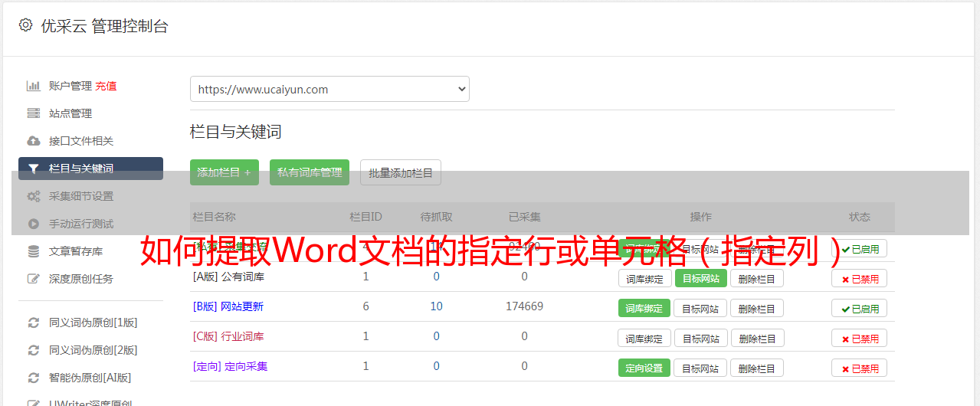Click the 栏目名称 column header
This screenshot has width=980, height=406.
pos(215,217)
